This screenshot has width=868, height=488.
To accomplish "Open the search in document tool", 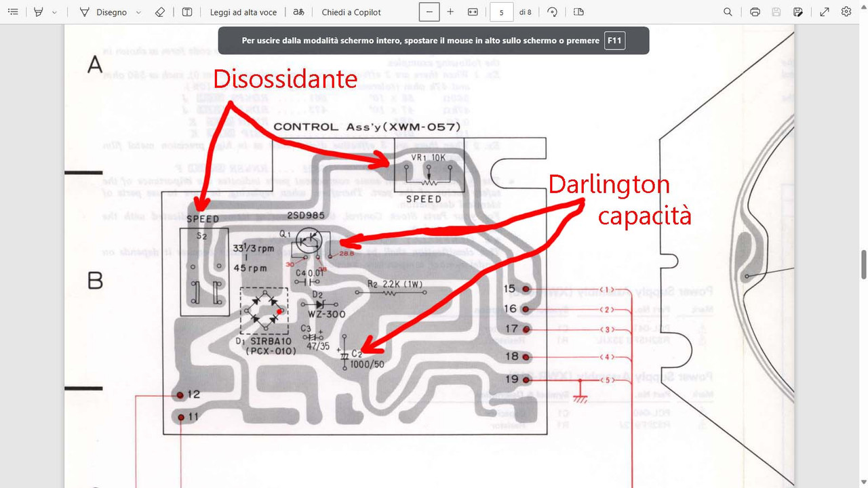I will 728,12.
